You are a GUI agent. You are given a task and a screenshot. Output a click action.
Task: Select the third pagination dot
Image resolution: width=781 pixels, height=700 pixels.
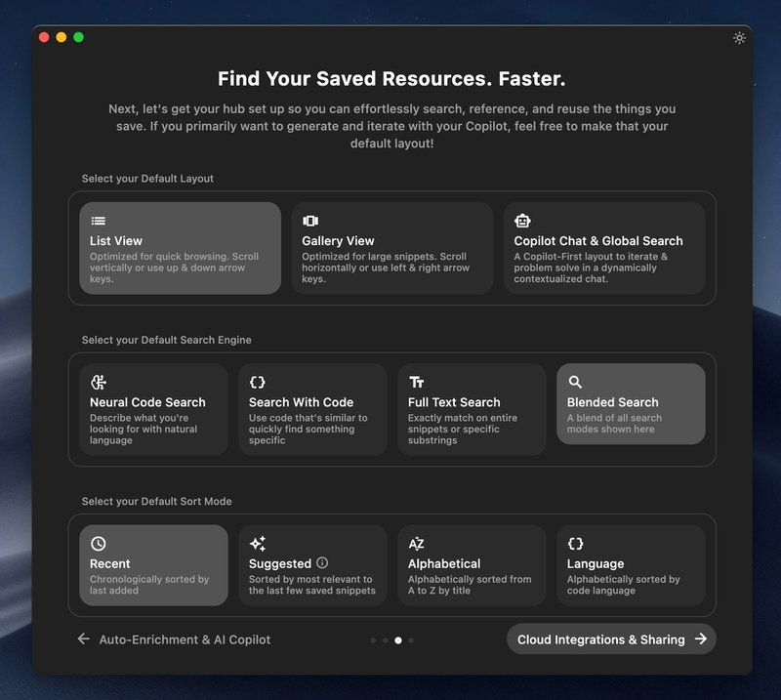coord(399,639)
